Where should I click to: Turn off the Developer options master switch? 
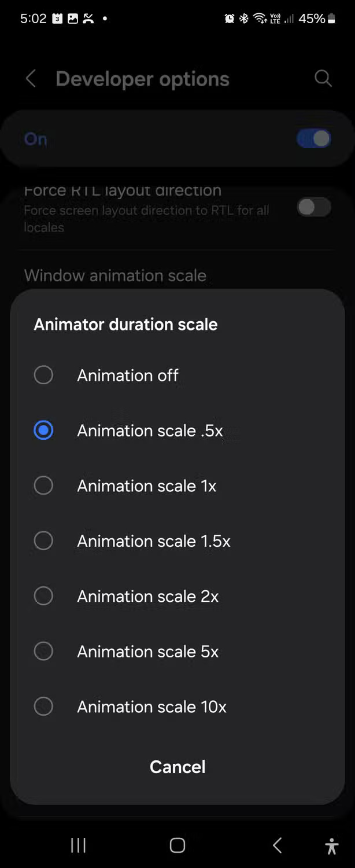[313, 138]
